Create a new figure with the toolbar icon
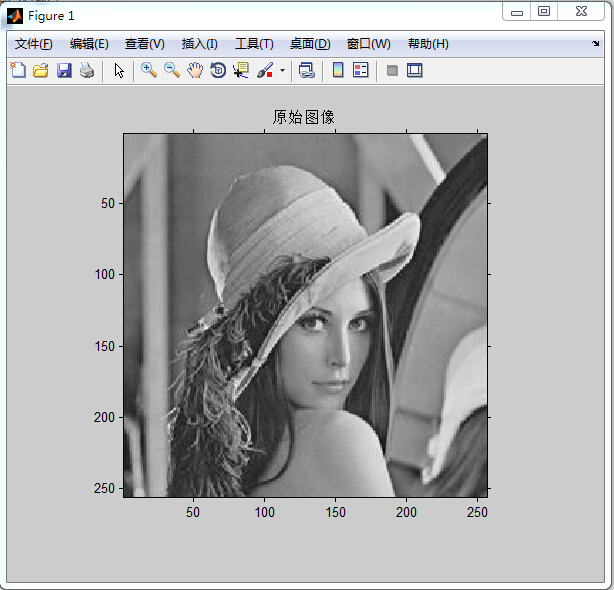This screenshot has height=590, width=614. coord(18,70)
